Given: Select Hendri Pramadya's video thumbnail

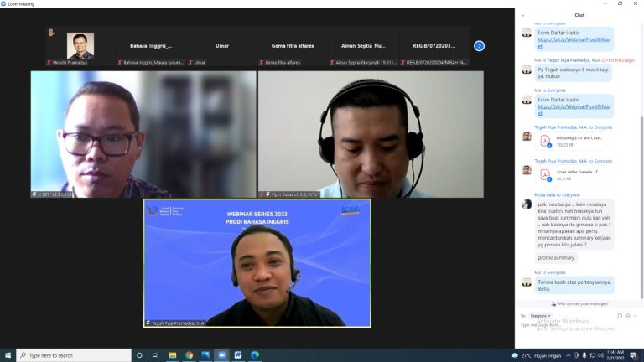Looking at the screenshot, I should tap(80, 46).
